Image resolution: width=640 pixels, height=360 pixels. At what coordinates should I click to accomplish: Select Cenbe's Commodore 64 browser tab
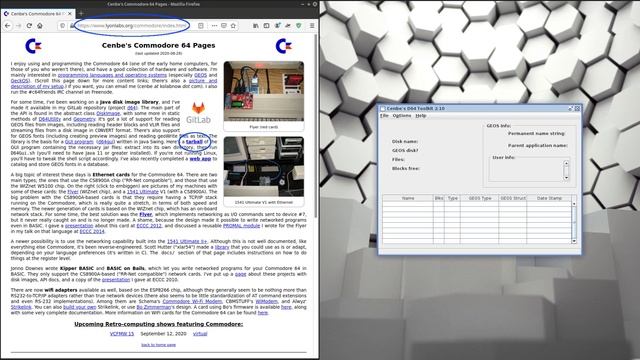[38, 13]
